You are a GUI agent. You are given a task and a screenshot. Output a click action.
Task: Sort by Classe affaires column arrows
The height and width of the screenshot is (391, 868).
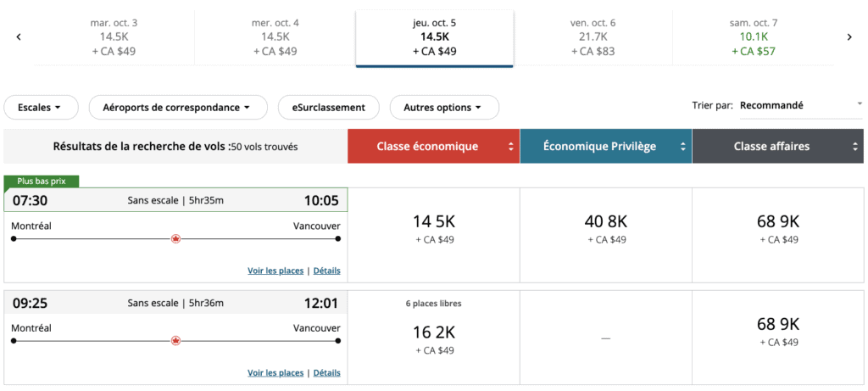pyautogui.click(x=855, y=147)
